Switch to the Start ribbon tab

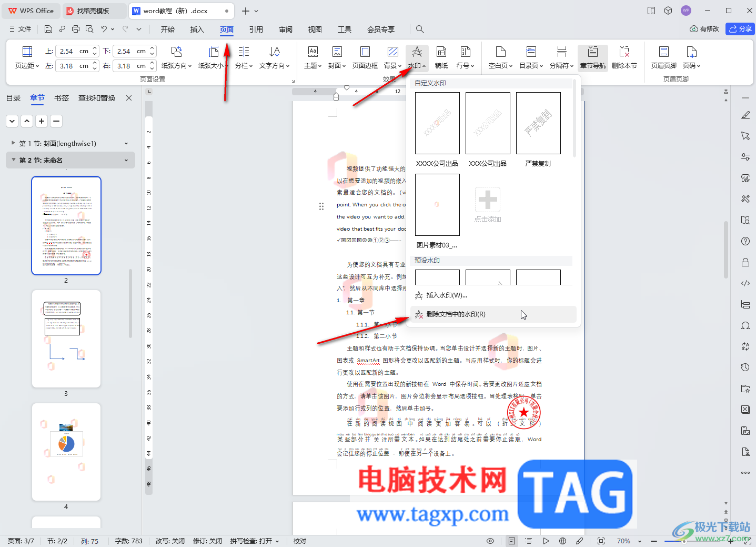(168, 29)
